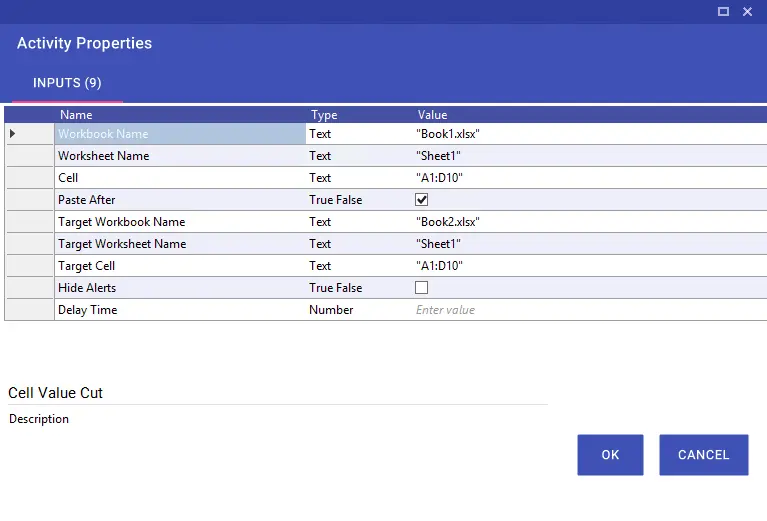This screenshot has width=767, height=521.
Task: Edit the Target Workbook Name value "Book2.xlsx"
Action: pyautogui.click(x=590, y=222)
